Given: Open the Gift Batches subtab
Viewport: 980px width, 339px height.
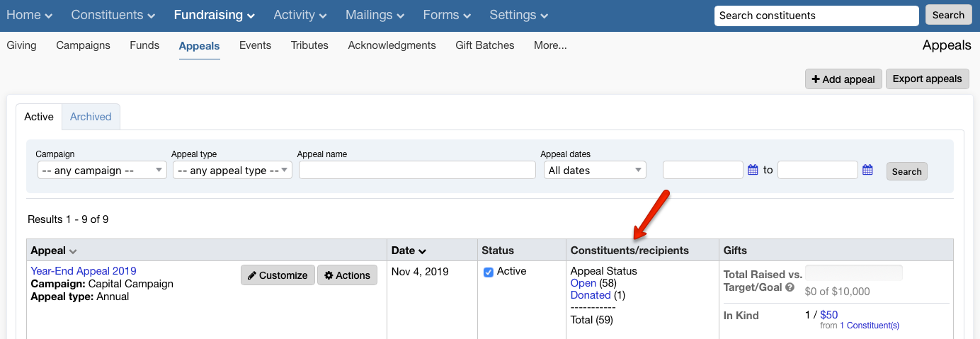Looking at the screenshot, I should coord(485,45).
